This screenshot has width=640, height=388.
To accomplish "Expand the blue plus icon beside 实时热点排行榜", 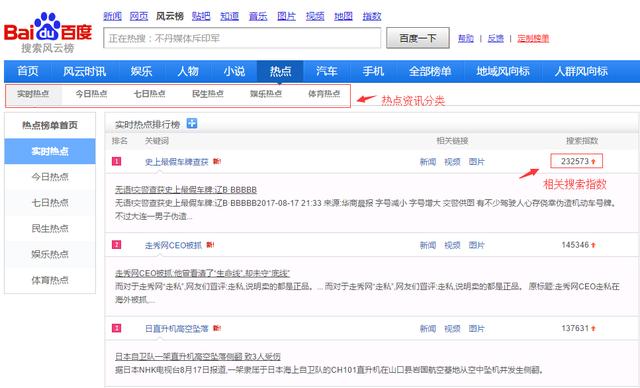I will tap(192, 123).
